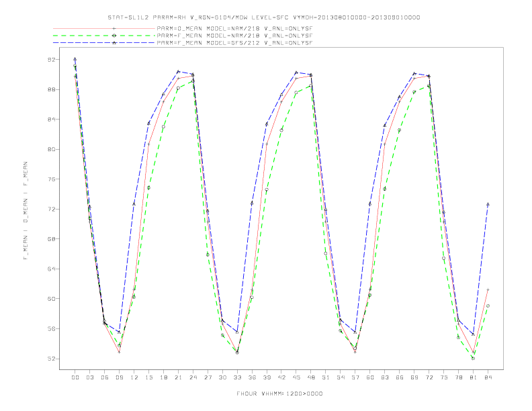Click x-axis tick label 48
This screenshot has height=411, width=532.
[x=311, y=377]
